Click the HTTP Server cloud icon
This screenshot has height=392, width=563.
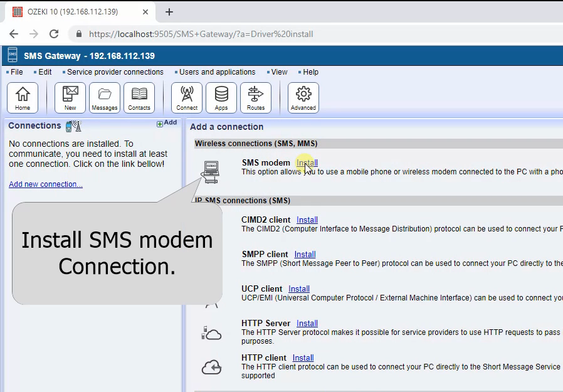[211, 332]
